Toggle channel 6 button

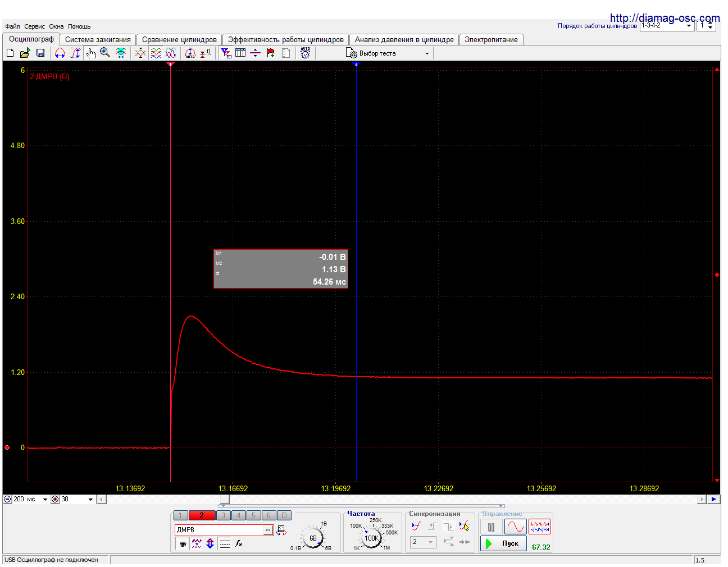pos(269,515)
